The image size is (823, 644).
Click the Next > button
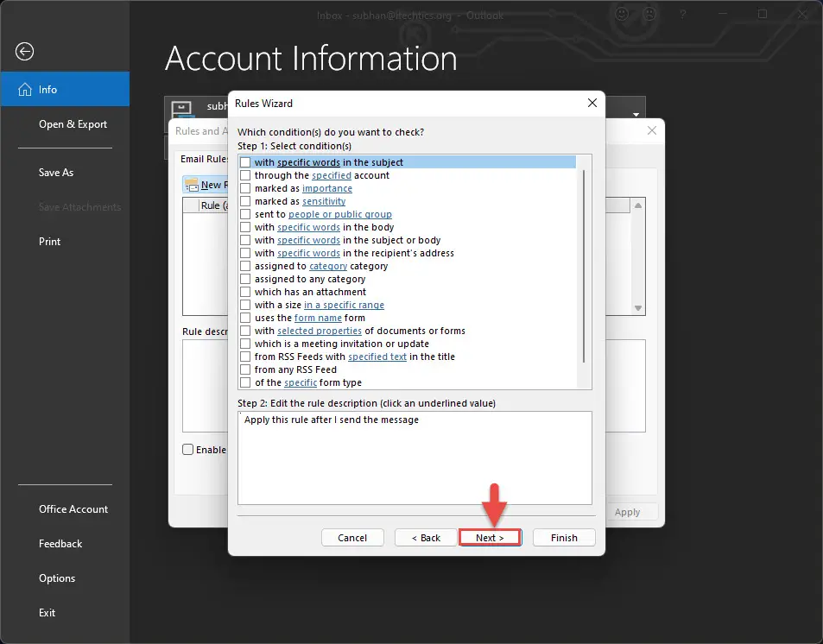pos(490,538)
